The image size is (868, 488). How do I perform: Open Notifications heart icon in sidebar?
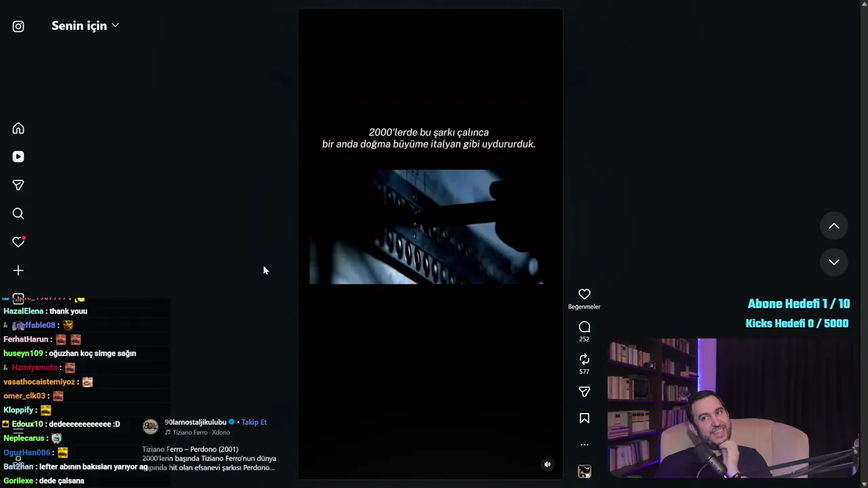(18, 242)
